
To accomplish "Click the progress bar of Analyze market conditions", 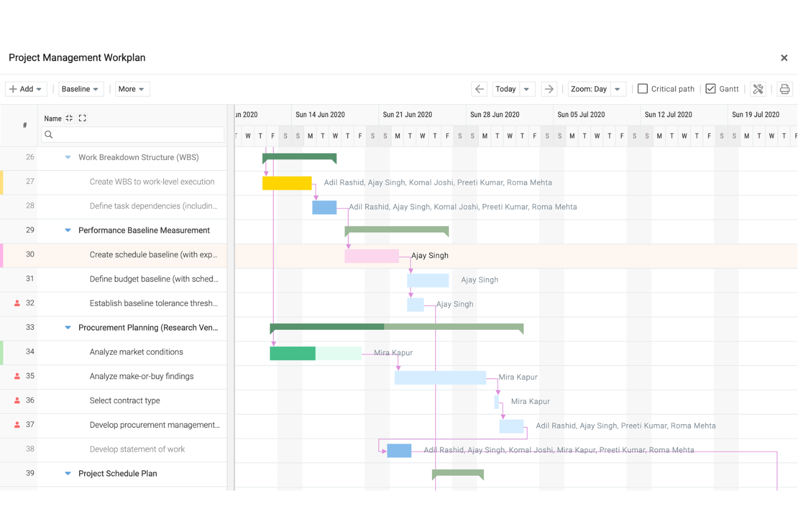I will tap(293, 353).
